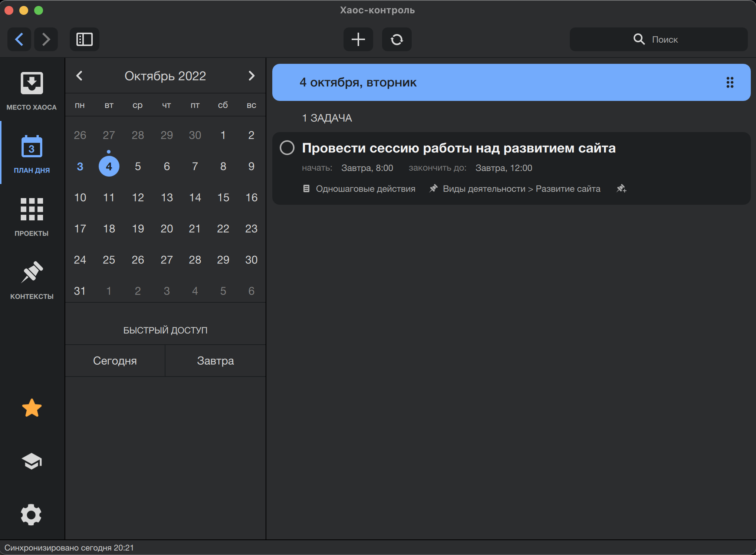The image size is (756, 555).
Task: Mark website session task as complete
Action: [x=287, y=148]
